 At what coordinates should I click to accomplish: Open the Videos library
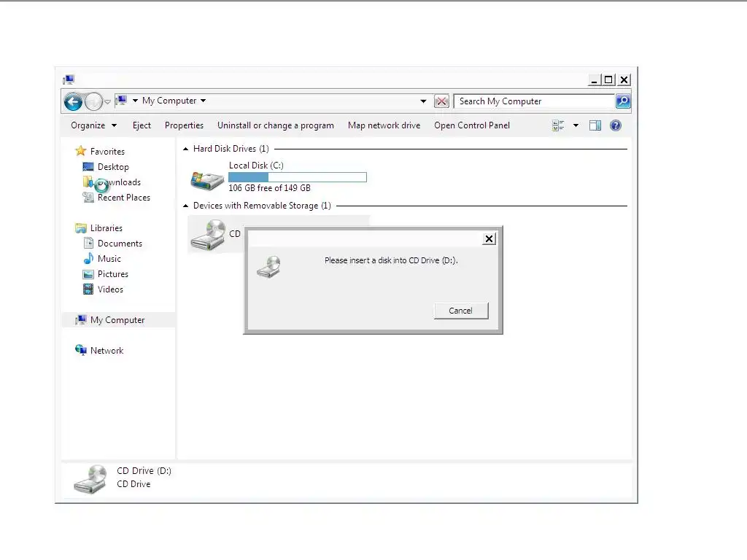[110, 289]
